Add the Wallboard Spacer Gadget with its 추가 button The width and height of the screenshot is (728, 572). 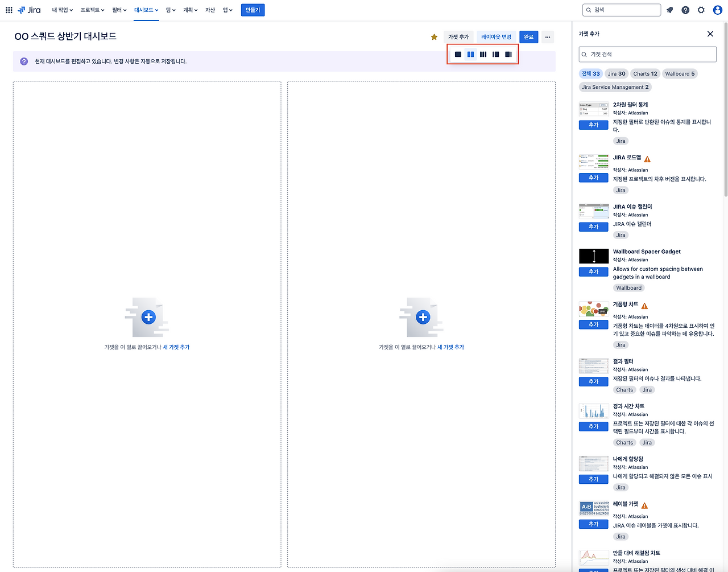pyautogui.click(x=593, y=271)
